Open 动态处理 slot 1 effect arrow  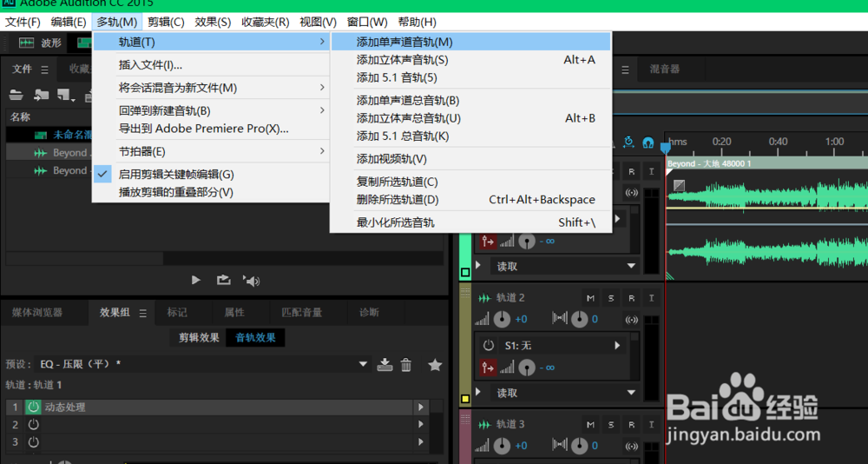coord(421,408)
